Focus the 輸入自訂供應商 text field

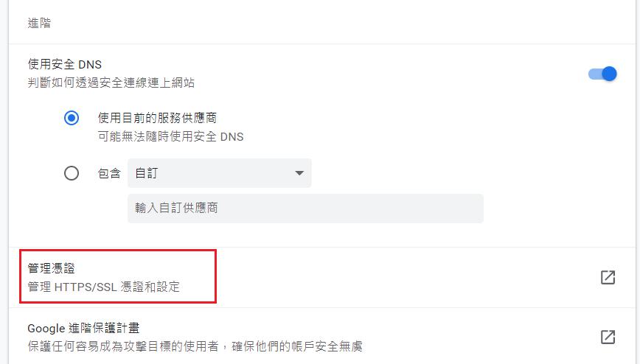tap(305, 208)
